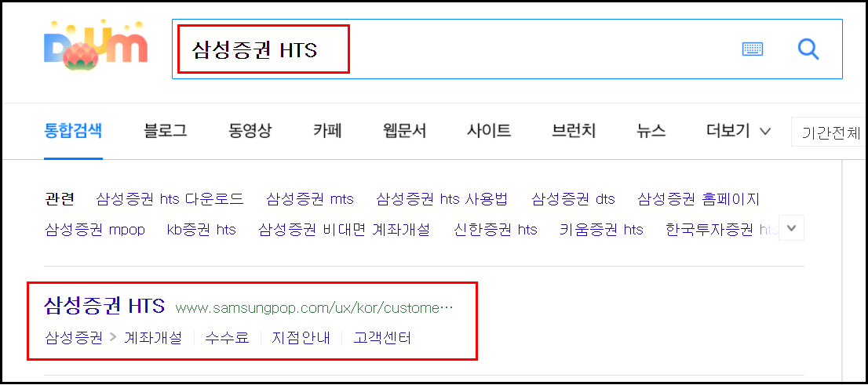Click related search 삼성증권 hts 사용법
Screen dimensions: 868x385
point(442,199)
